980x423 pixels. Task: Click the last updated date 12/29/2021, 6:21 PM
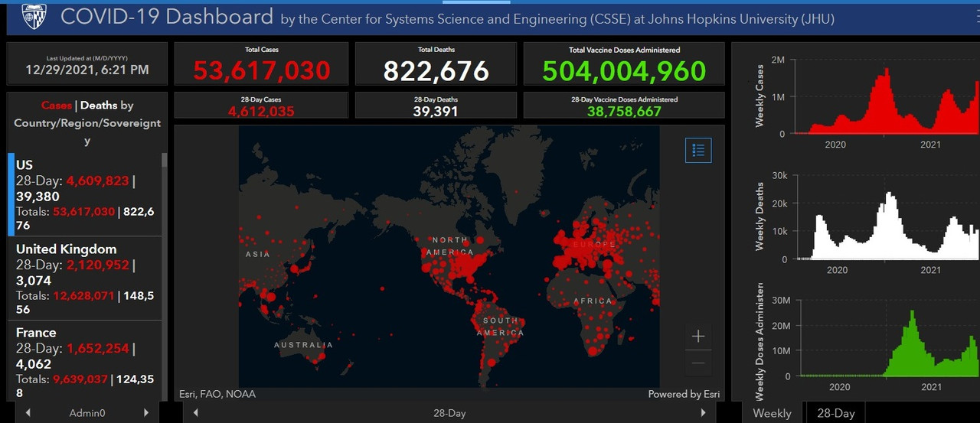pyautogui.click(x=87, y=70)
